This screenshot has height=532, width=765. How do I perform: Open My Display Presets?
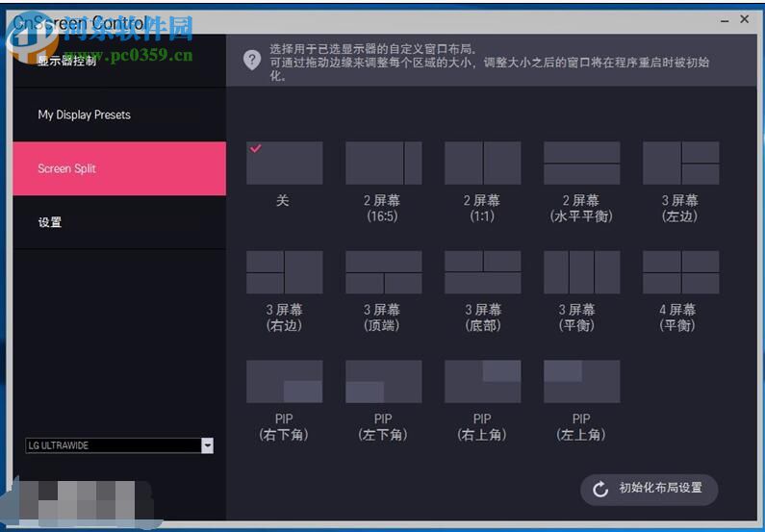[119, 115]
